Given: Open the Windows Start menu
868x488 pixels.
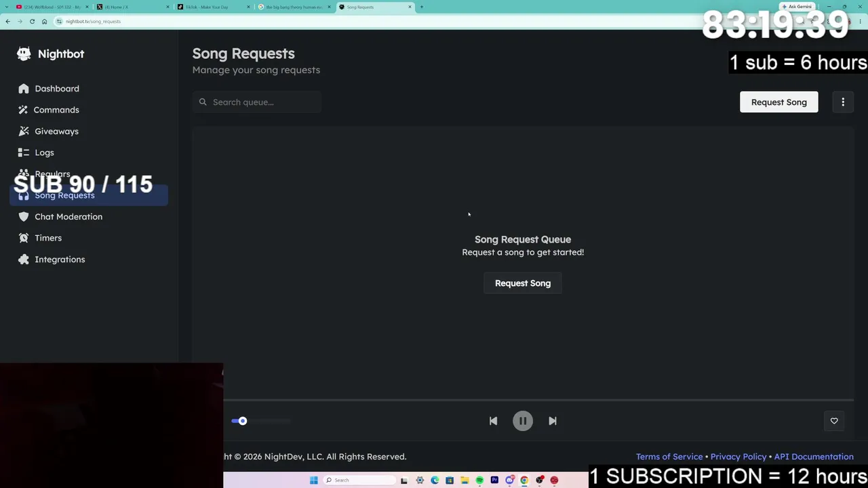Looking at the screenshot, I should pos(313,481).
